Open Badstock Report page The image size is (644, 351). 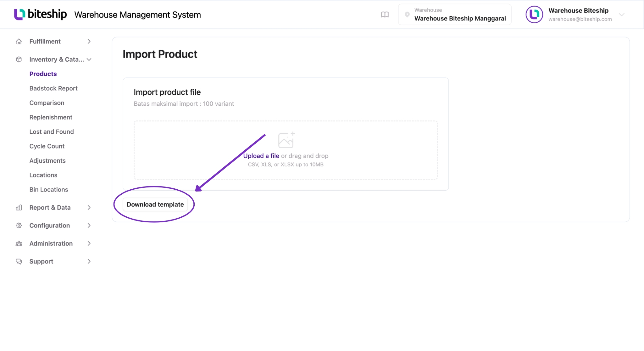[x=53, y=88]
